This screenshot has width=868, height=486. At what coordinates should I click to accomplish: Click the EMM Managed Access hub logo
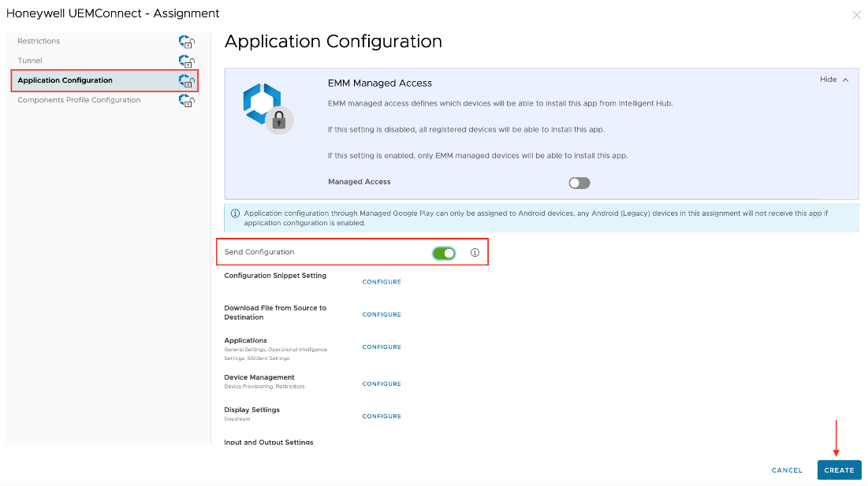[x=266, y=109]
